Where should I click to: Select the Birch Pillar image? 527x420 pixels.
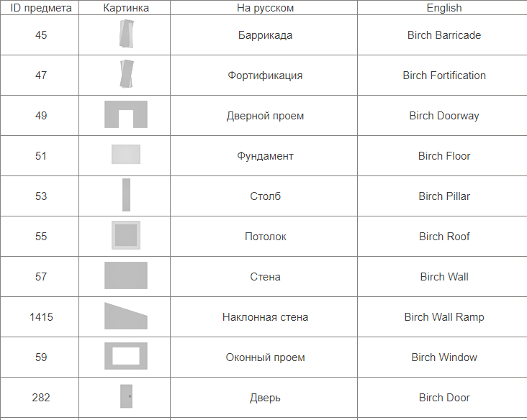tap(126, 195)
